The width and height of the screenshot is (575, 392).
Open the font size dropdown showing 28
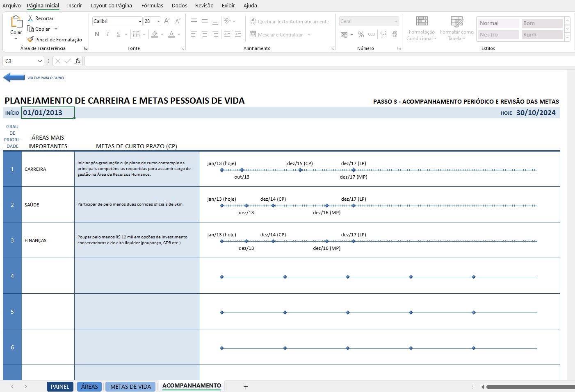158,21
